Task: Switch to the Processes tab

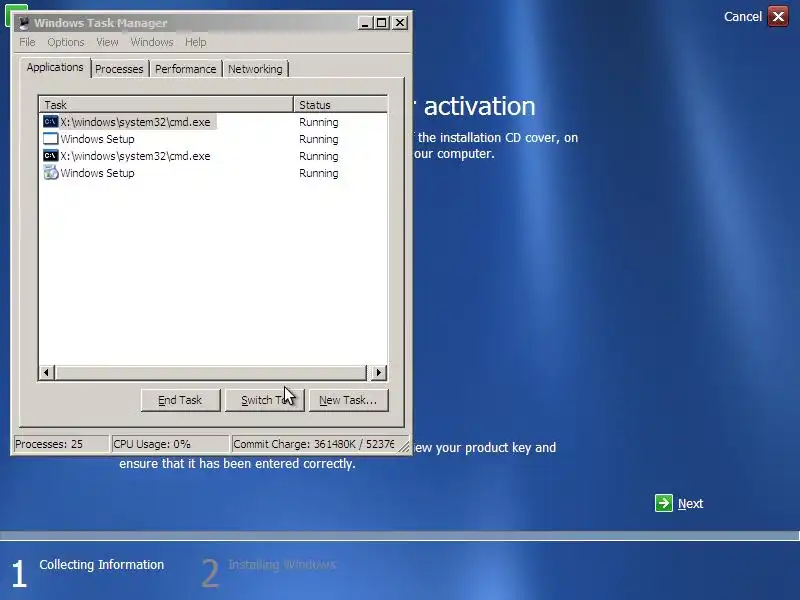Action: (x=119, y=69)
